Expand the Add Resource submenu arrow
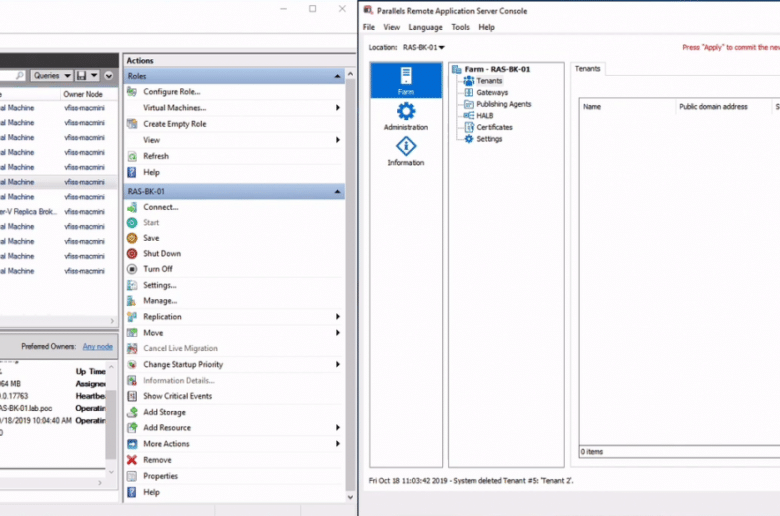 (x=338, y=427)
